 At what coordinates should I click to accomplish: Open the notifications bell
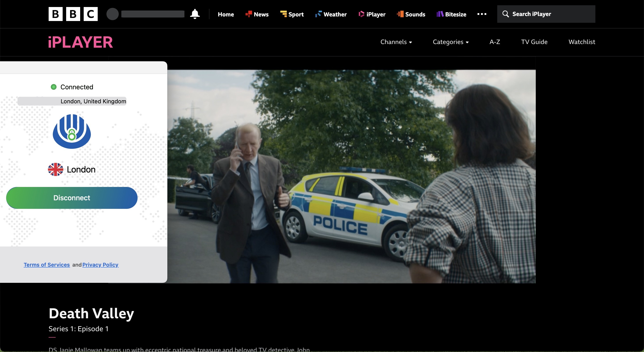[x=195, y=14]
